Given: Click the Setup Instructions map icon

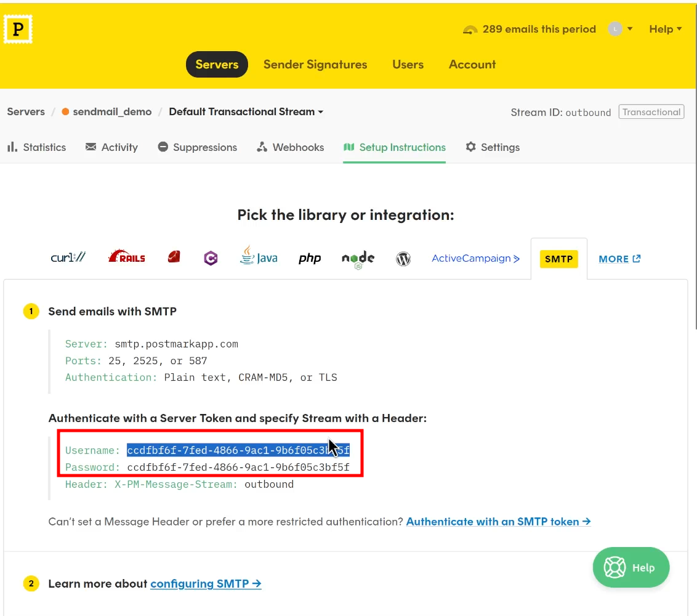Looking at the screenshot, I should tap(349, 147).
